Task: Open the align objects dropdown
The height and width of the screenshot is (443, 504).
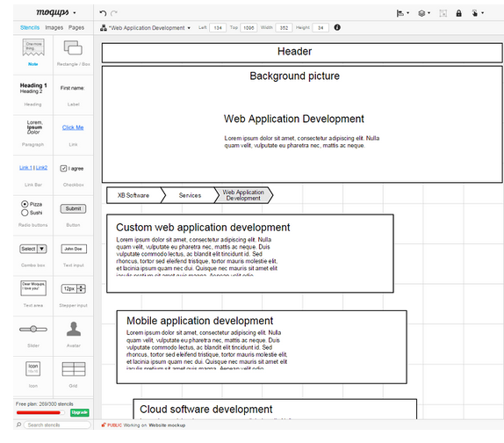Action: pos(403,13)
